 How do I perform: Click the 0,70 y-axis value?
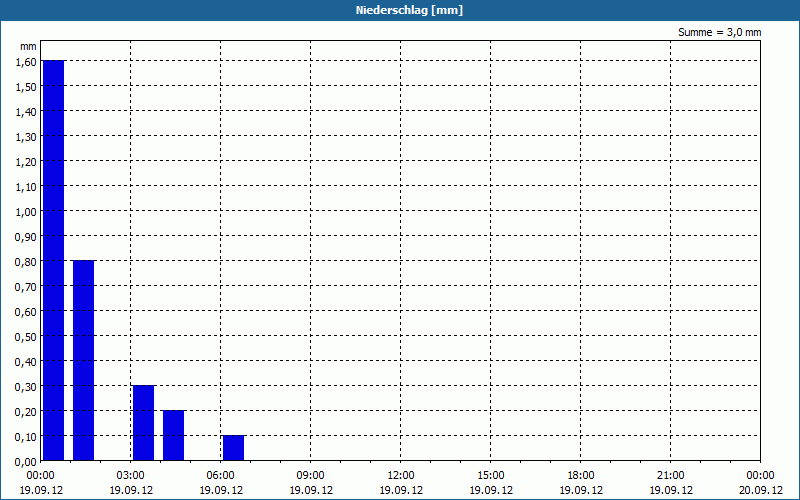tap(26, 286)
